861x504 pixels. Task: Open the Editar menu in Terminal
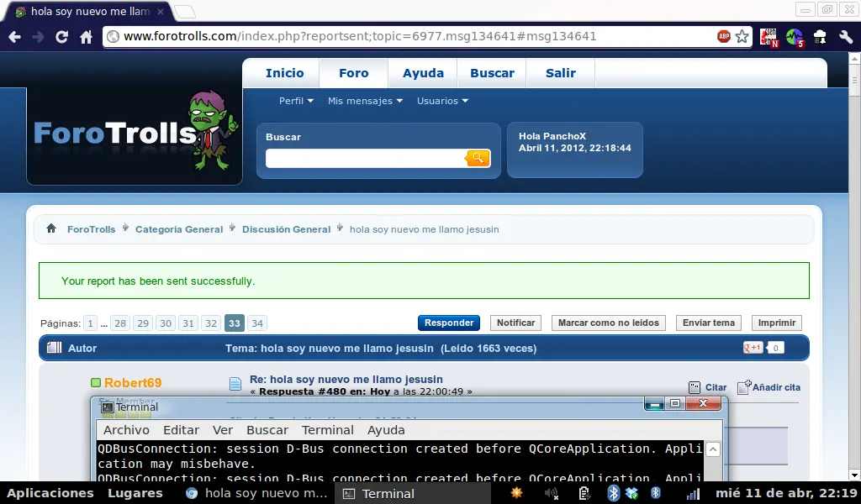point(182,430)
